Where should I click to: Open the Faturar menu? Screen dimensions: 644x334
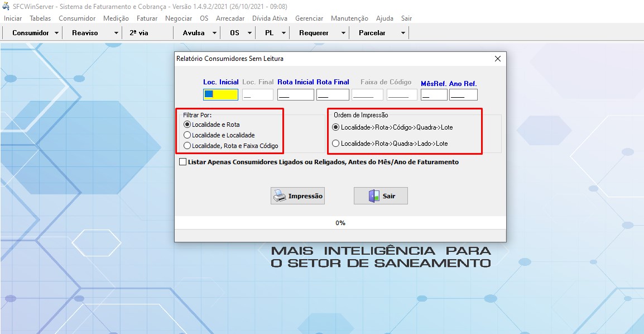coord(147,18)
